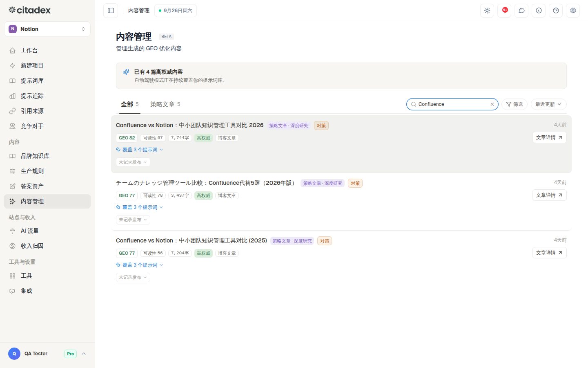Toggle the sidebar collapse icon
The height and width of the screenshot is (368, 588).
[x=111, y=11]
